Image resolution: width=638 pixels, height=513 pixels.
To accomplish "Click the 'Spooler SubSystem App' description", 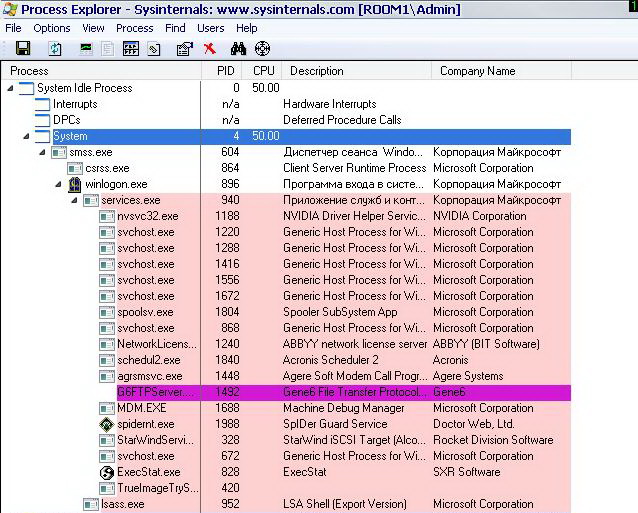I will (340, 312).
